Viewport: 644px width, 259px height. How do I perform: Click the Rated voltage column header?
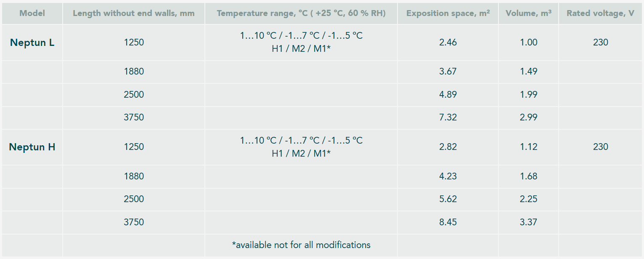[601, 13]
